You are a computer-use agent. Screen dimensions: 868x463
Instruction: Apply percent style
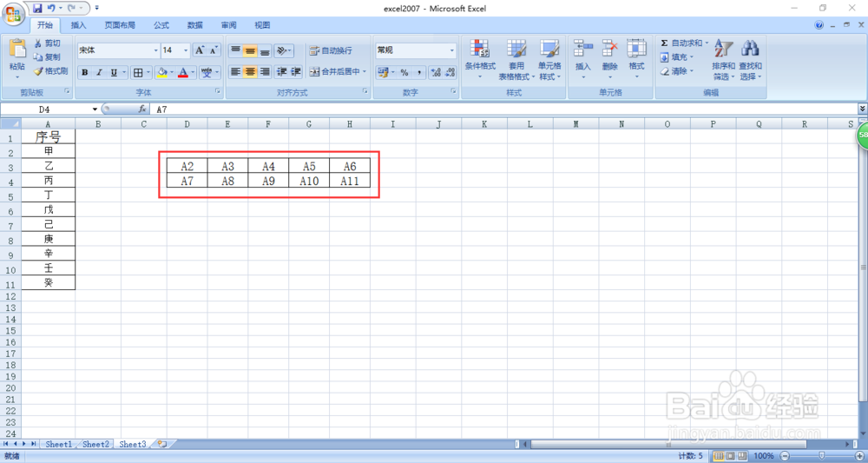(404, 73)
